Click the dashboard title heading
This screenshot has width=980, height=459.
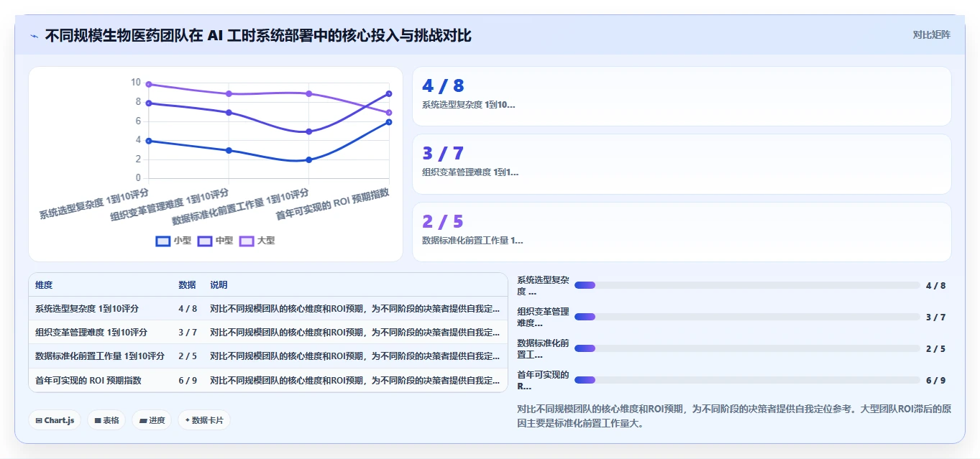[258, 35]
